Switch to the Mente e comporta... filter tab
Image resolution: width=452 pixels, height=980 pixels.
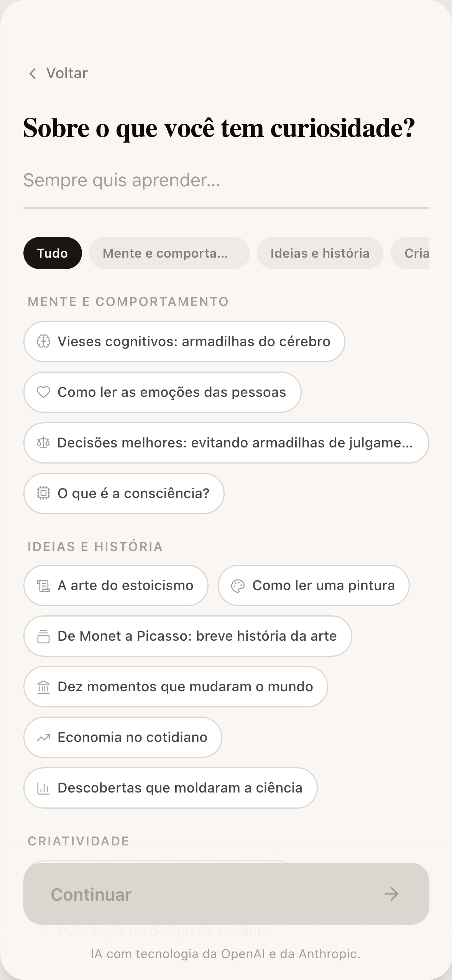coord(169,253)
